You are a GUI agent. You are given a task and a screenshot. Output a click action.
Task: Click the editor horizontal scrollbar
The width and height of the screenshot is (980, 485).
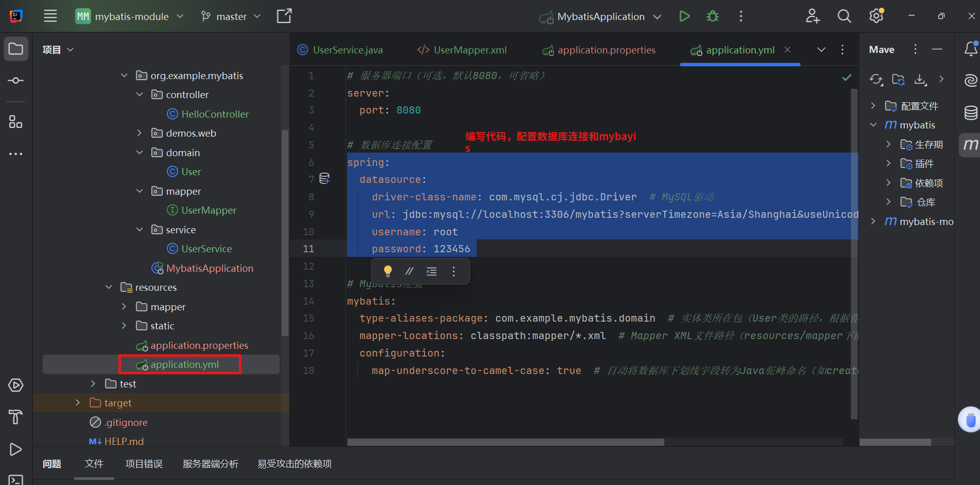(506, 442)
